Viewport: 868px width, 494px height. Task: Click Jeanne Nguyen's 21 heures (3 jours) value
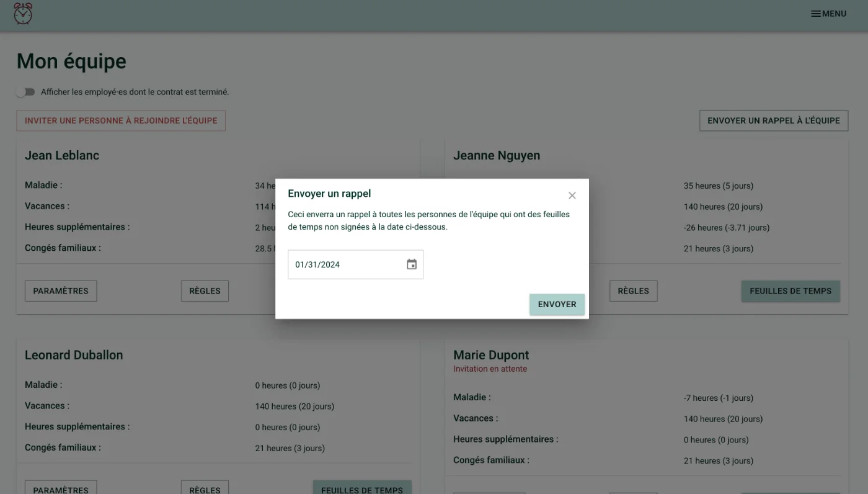click(x=719, y=249)
